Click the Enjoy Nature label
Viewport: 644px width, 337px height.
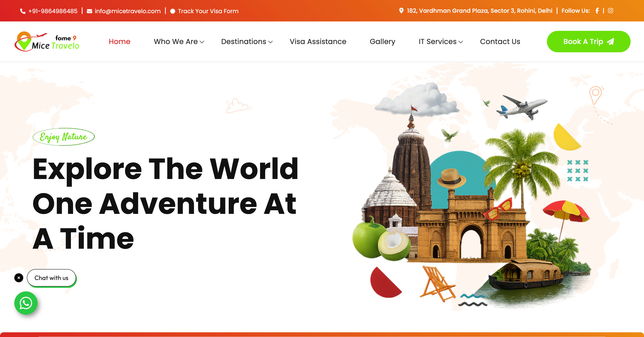(x=64, y=137)
